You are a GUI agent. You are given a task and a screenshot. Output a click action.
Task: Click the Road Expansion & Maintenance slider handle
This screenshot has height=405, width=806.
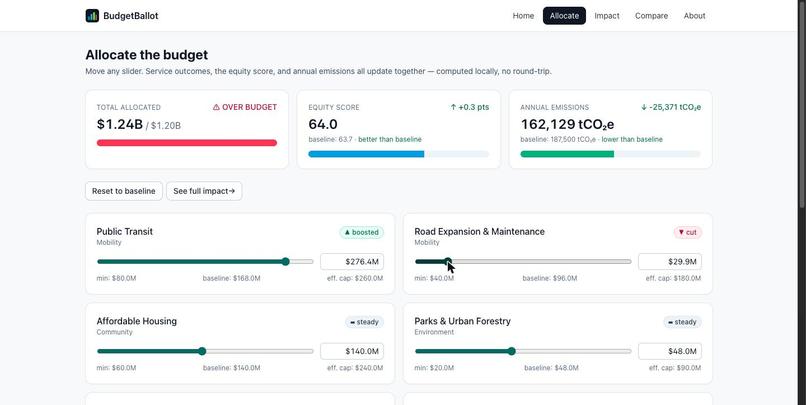(448, 262)
